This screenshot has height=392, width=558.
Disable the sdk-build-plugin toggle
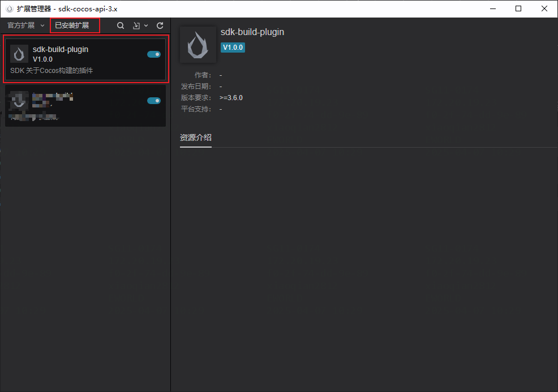[x=154, y=54]
